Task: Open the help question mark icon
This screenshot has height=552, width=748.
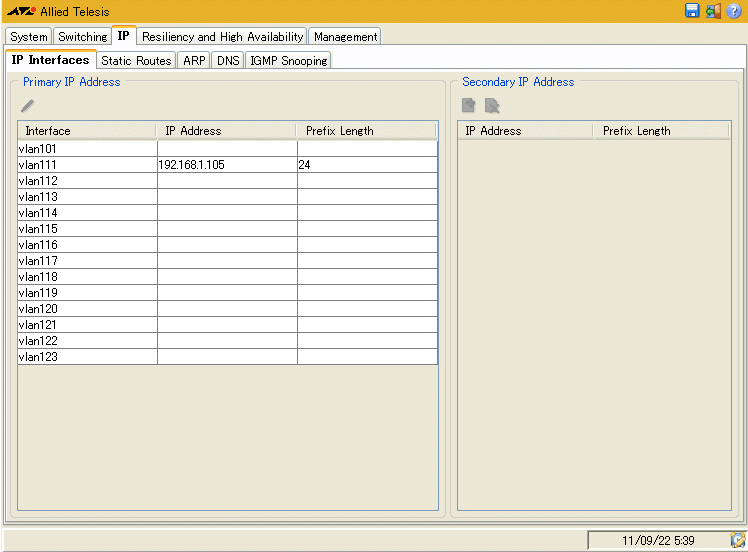Action: pos(734,10)
